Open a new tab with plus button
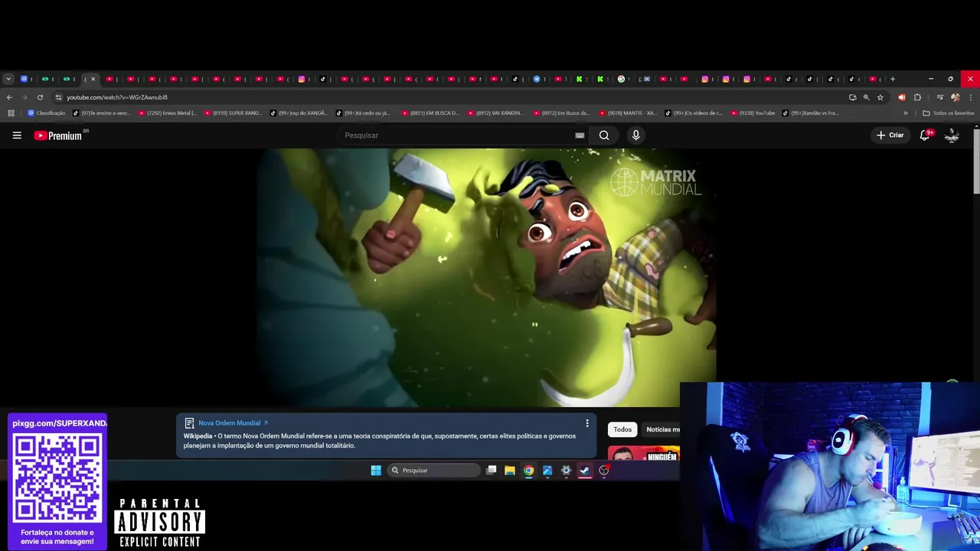This screenshot has height=551, width=980. pos(892,79)
